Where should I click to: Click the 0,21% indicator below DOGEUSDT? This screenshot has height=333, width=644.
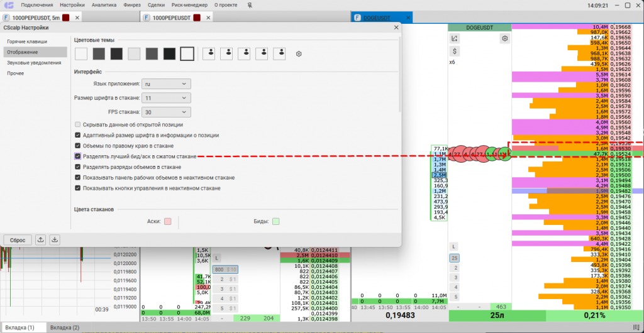coord(595,316)
